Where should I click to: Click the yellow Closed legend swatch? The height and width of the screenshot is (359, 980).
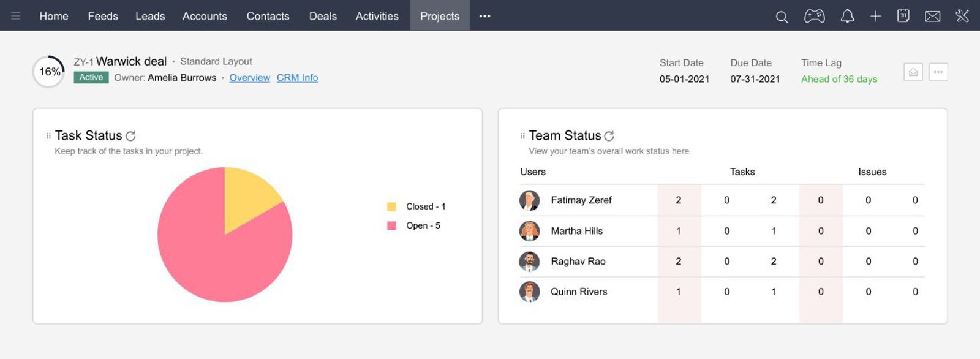click(x=391, y=207)
